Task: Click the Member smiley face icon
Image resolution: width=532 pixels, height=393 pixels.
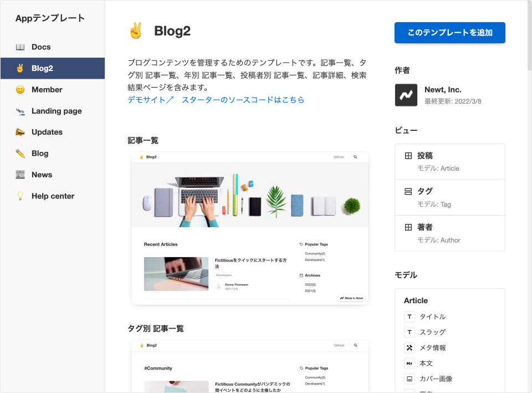Action: tap(20, 90)
